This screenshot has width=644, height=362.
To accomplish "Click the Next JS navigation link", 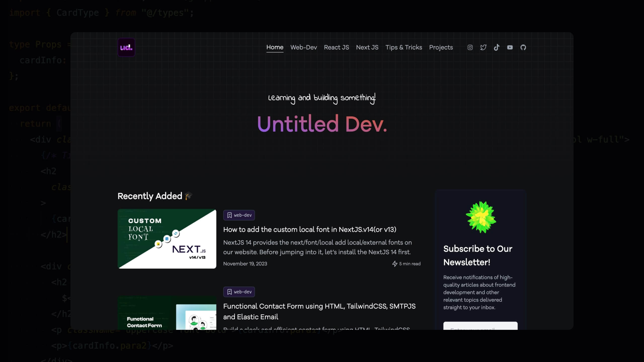I will 367,47.
